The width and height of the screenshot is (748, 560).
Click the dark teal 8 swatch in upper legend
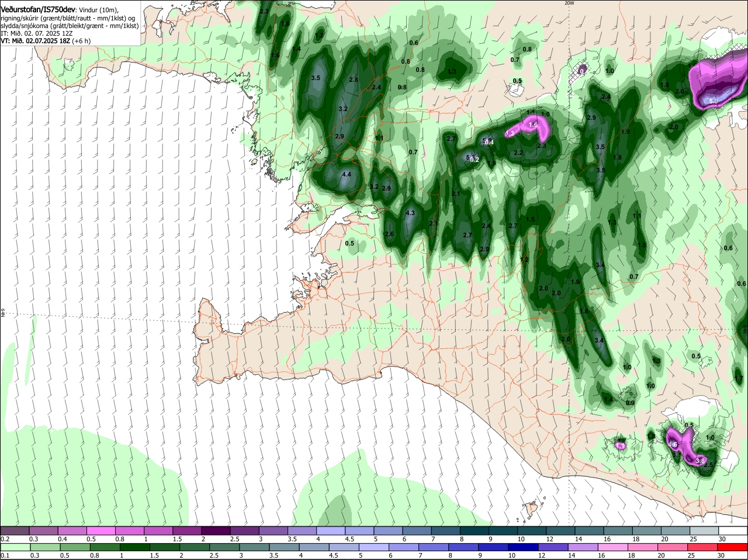(x=475, y=530)
